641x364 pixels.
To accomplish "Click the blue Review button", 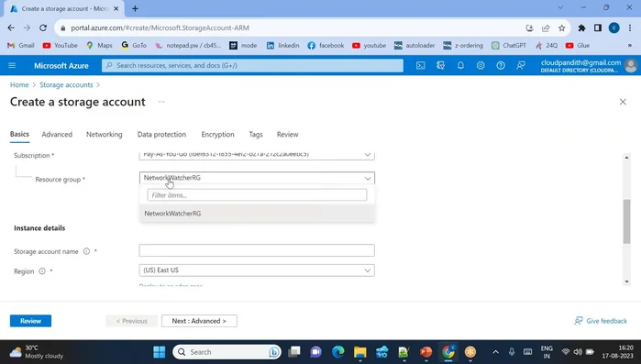I will pyautogui.click(x=30, y=321).
